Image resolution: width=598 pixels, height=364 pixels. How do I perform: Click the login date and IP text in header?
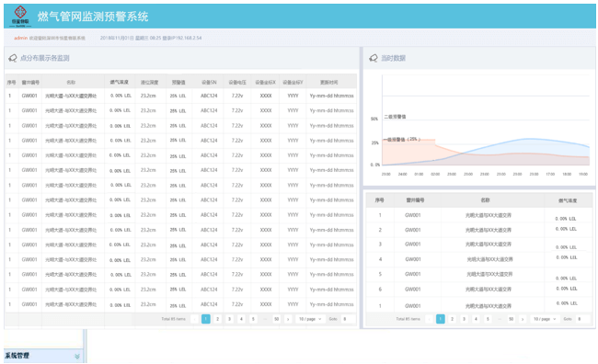pyautogui.click(x=151, y=38)
